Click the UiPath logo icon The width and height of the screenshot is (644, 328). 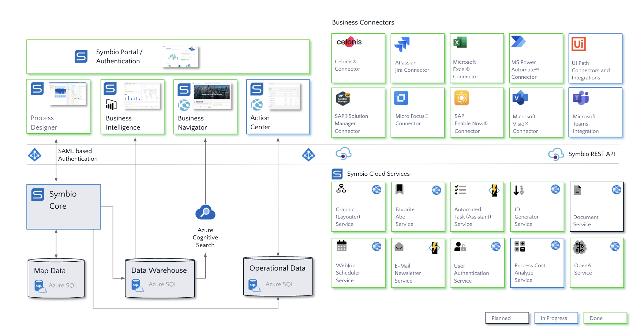click(x=579, y=44)
